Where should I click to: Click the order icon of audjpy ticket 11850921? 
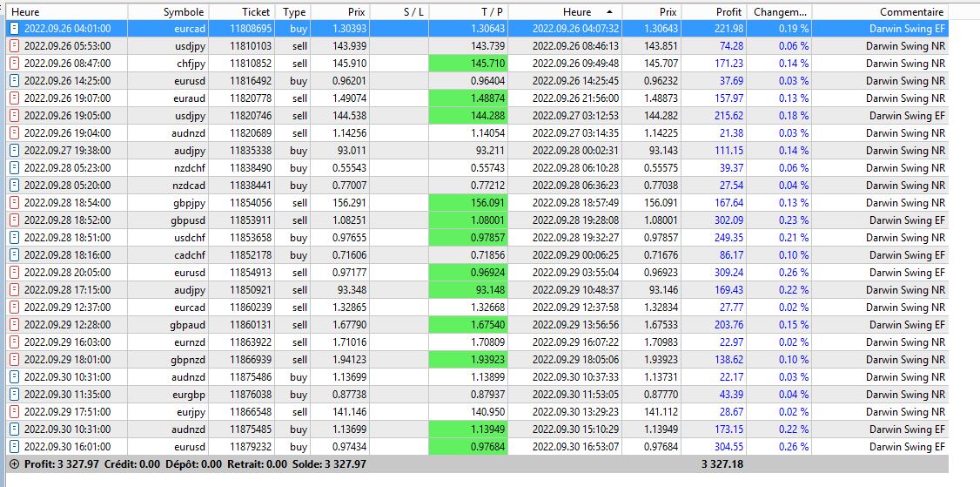pos(15,290)
